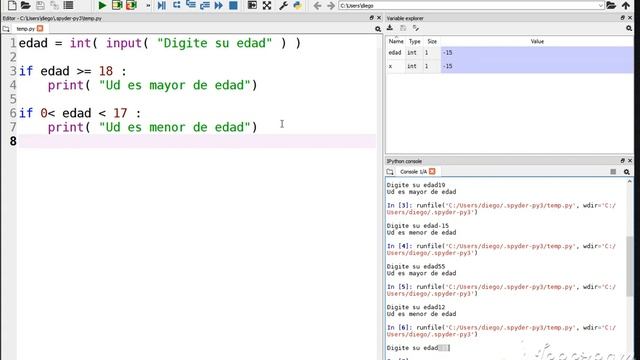Go forward to the next directory
Image resolution: width=640 pixels, height=360 pixels.
[x=331, y=5]
